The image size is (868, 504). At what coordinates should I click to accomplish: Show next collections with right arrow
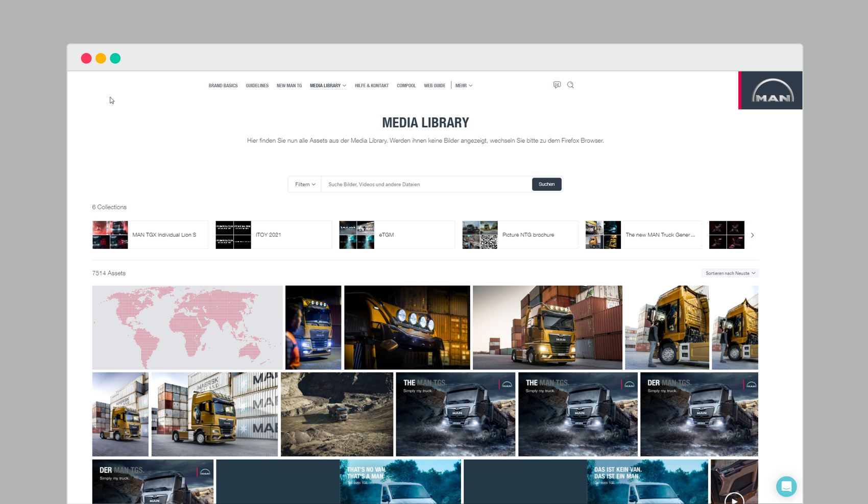[x=752, y=235]
